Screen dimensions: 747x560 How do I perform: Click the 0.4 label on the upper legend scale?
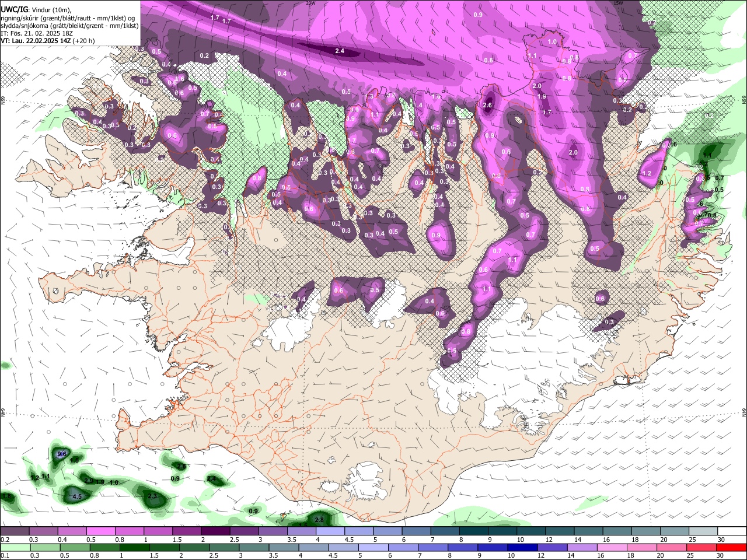point(62,540)
